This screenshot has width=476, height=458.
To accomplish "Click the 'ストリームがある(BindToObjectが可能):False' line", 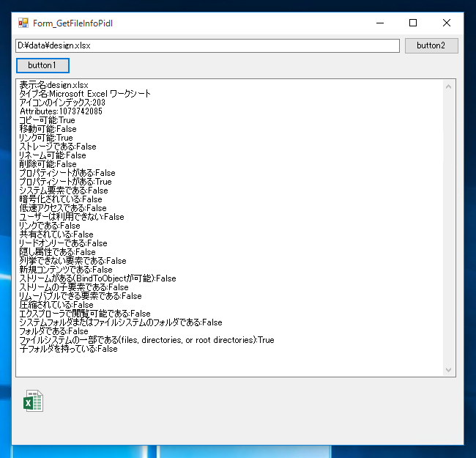I will coord(97,278).
